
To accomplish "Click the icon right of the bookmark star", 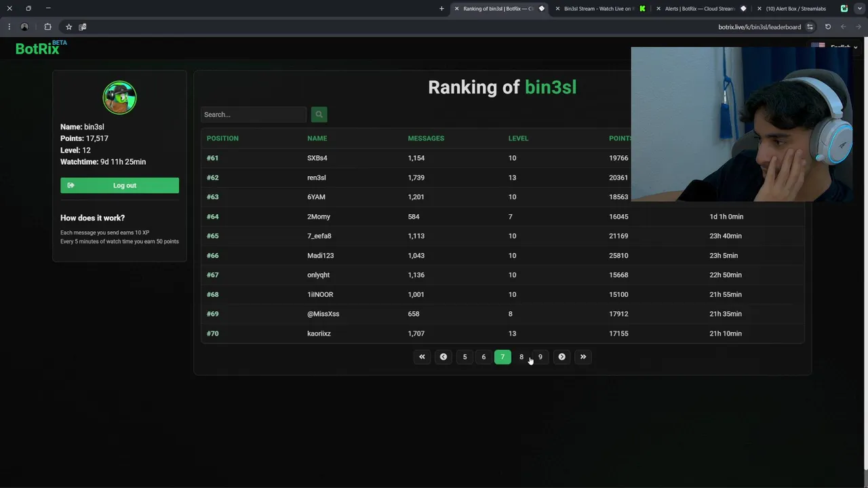I will [83, 27].
